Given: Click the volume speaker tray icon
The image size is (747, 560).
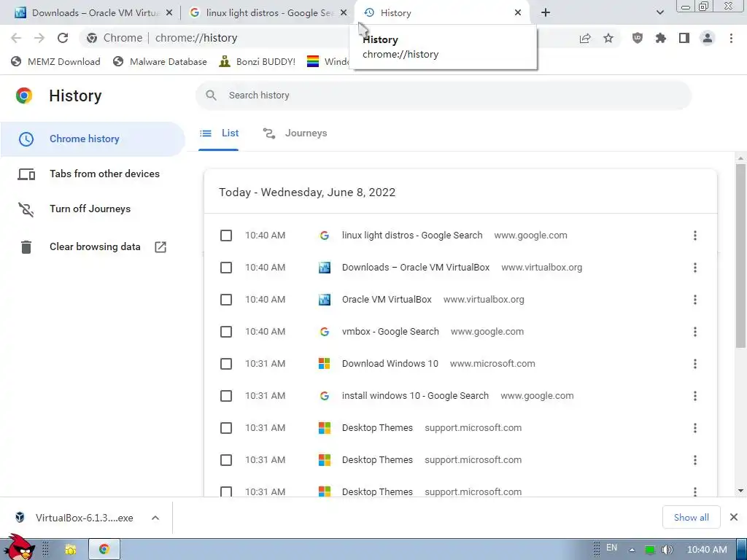Looking at the screenshot, I should pos(667,550).
